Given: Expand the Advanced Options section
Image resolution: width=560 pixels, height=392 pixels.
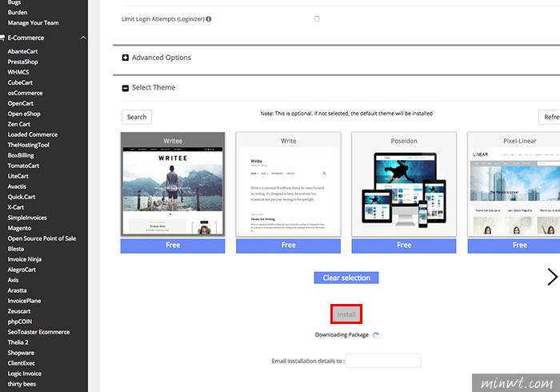Looking at the screenshot, I should tap(126, 58).
